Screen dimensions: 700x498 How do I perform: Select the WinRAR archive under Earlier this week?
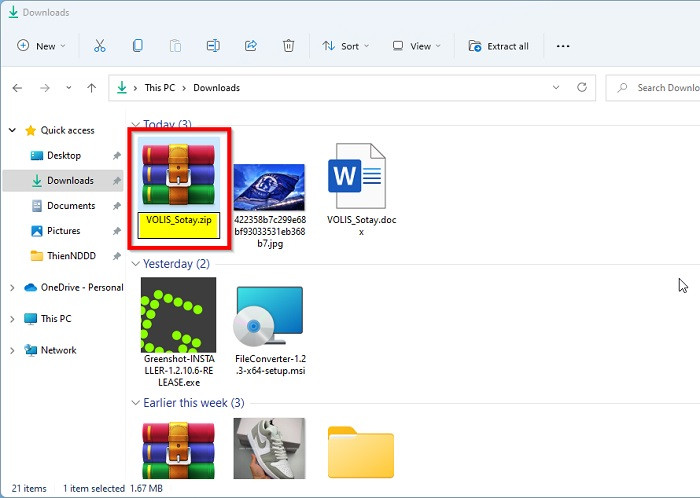point(179,450)
